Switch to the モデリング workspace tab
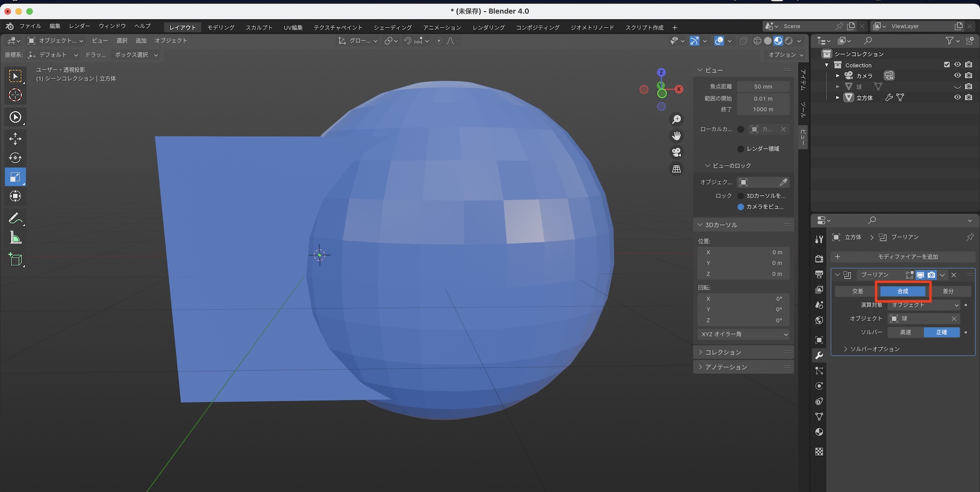 (220, 27)
